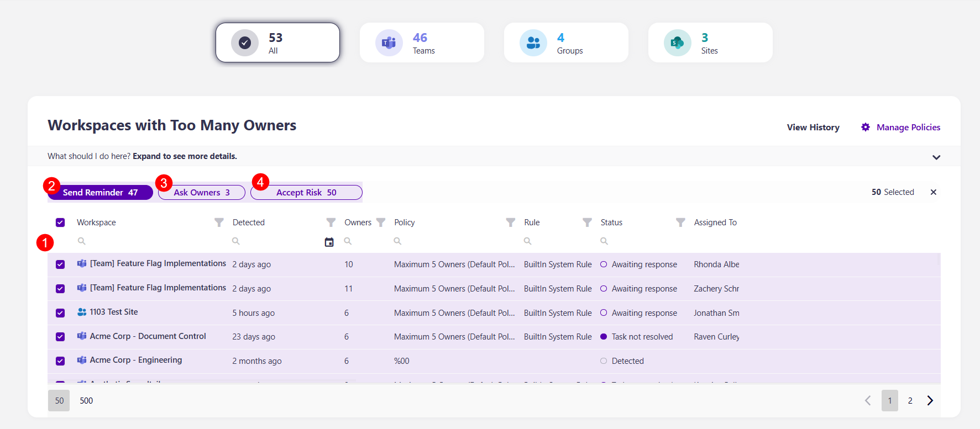The width and height of the screenshot is (980, 429).
Task: Click the Teams icon beside Acme Corp - Engineering
Action: click(82, 360)
